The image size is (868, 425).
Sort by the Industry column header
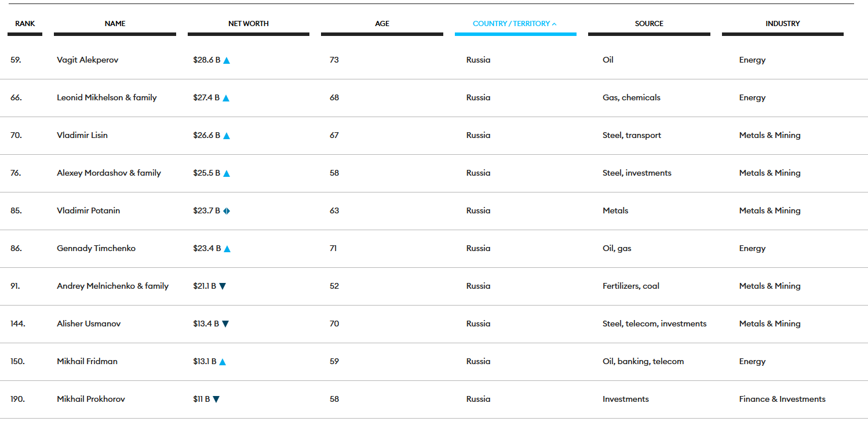click(782, 24)
